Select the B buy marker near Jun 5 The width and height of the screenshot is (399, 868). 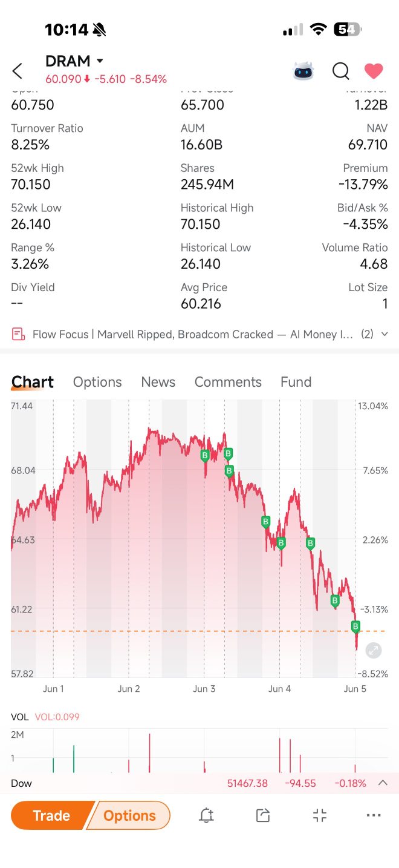click(x=355, y=626)
